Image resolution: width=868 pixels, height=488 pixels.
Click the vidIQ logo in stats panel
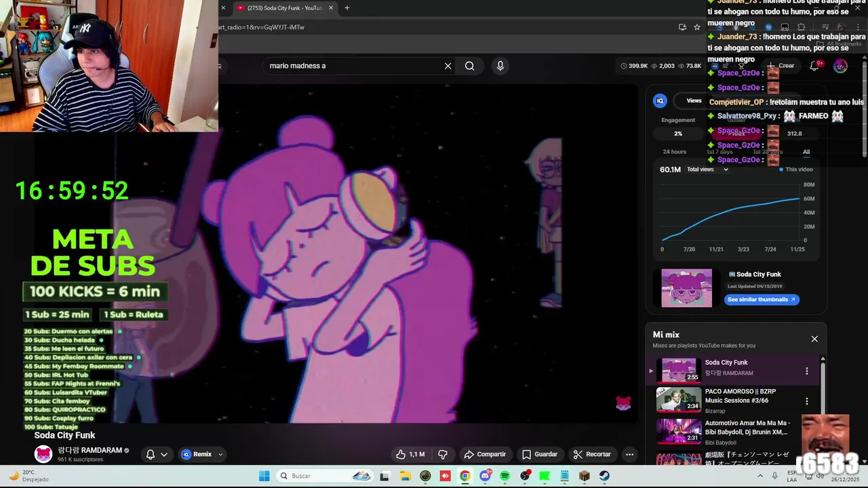(660, 100)
